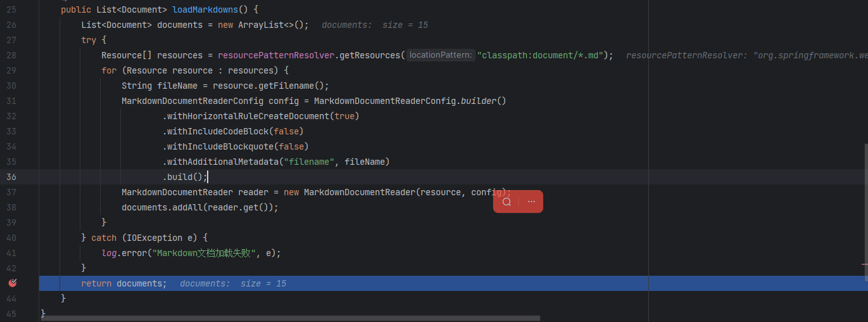
Task: Click the search icon in the red popup
Action: pyautogui.click(x=506, y=202)
